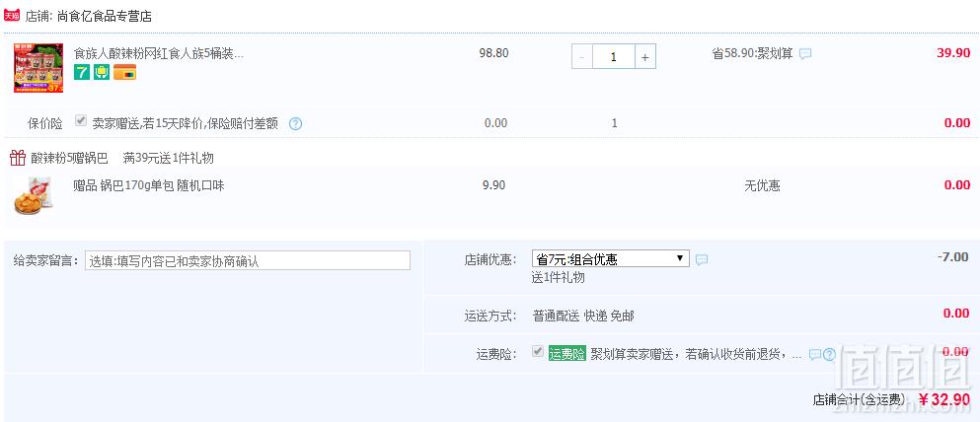Click the green 7-day return service icon
This screenshot has height=422, width=980.
(x=82, y=72)
